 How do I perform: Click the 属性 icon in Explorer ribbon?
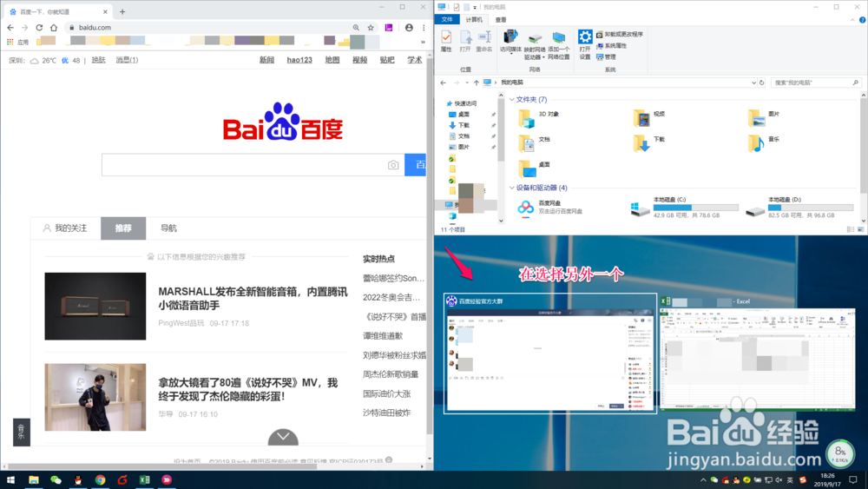[x=446, y=41]
